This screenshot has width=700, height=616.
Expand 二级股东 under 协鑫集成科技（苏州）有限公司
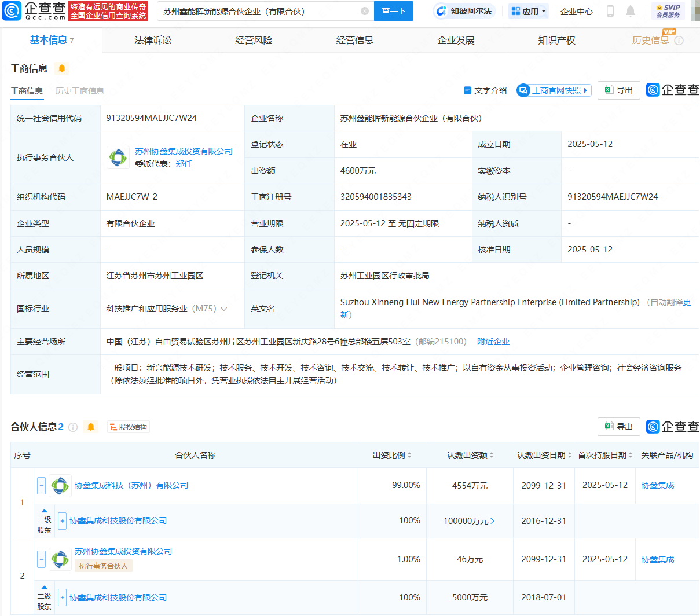(62, 520)
